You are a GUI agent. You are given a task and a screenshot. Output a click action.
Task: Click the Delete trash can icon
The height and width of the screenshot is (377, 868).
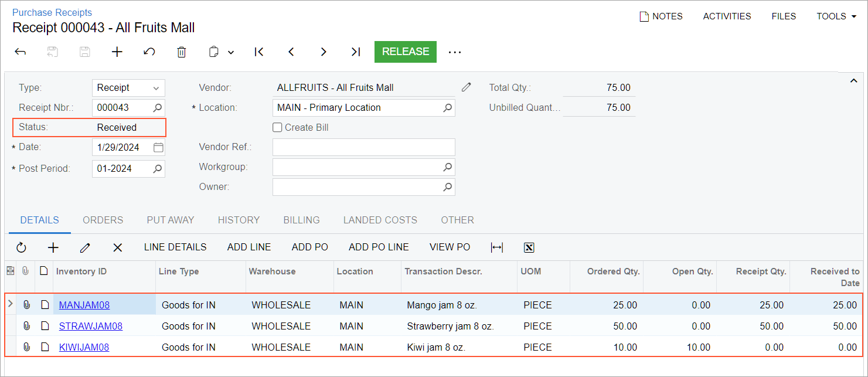[x=182, y=52]
